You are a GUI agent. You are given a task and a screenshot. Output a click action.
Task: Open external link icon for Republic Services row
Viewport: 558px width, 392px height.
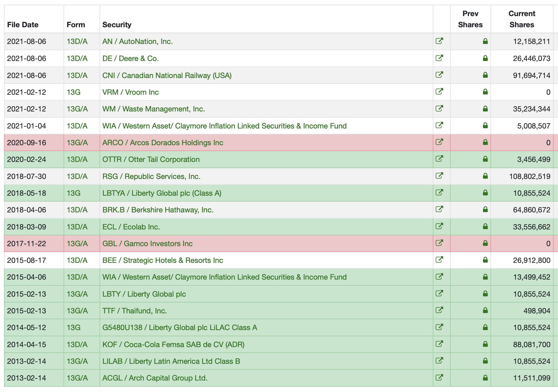(439, 176)
